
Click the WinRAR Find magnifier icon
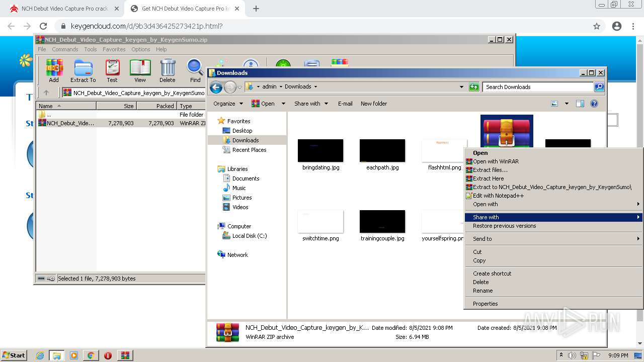coord(195,70)
